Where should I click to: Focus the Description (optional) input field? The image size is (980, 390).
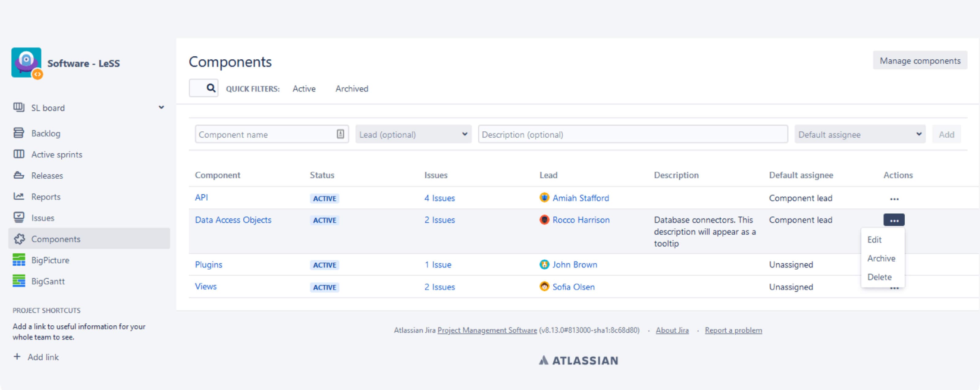pyautogui.click(x=633, y=134)
